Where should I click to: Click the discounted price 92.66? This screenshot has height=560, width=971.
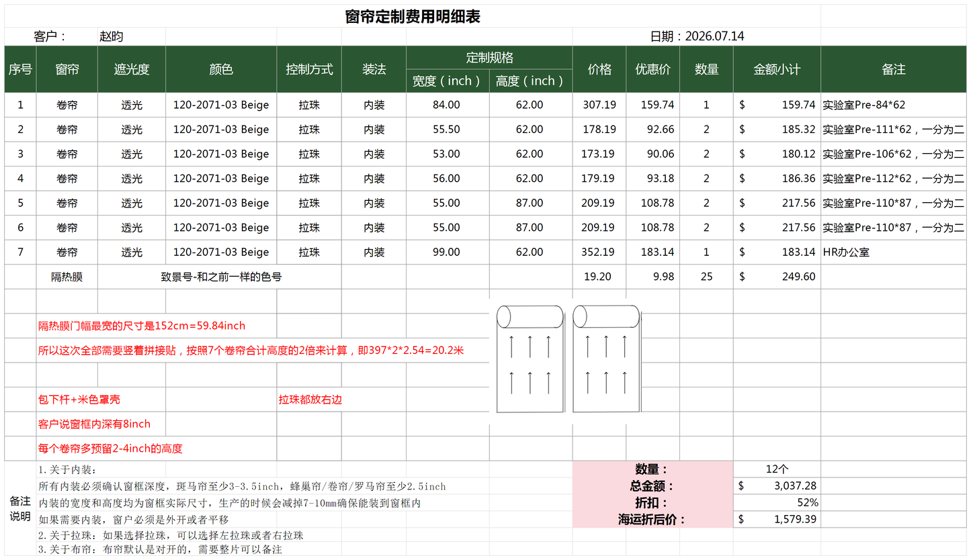click(x=661, y=130)
